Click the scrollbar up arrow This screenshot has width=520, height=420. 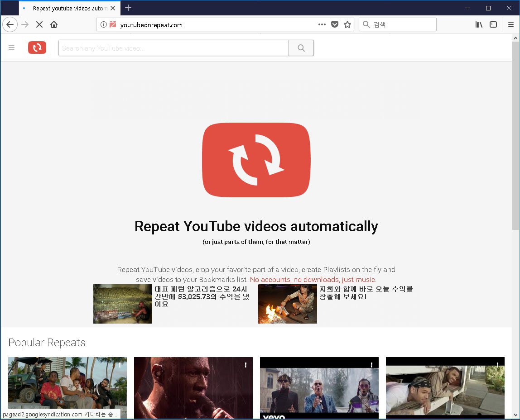point(515,38)
